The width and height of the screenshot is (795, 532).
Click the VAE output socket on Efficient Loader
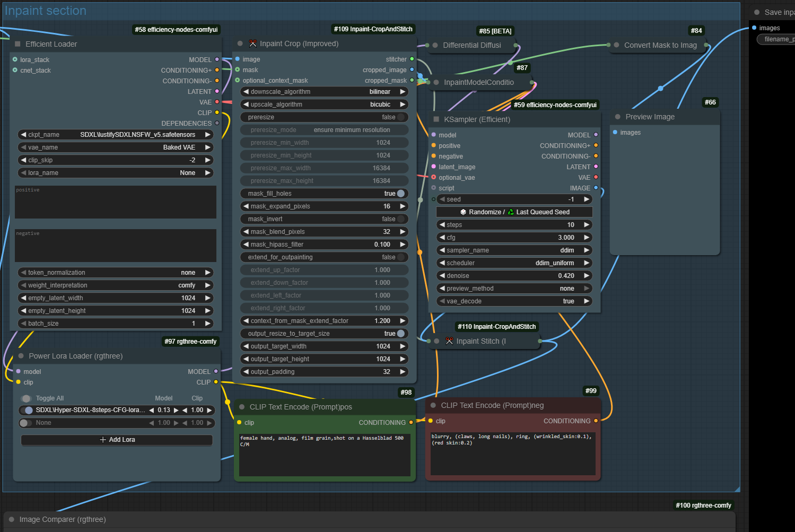[x=217, y=102]
